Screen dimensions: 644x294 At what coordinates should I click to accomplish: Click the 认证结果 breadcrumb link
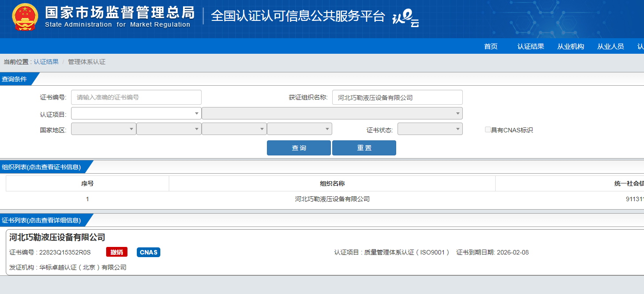(46, 62)
